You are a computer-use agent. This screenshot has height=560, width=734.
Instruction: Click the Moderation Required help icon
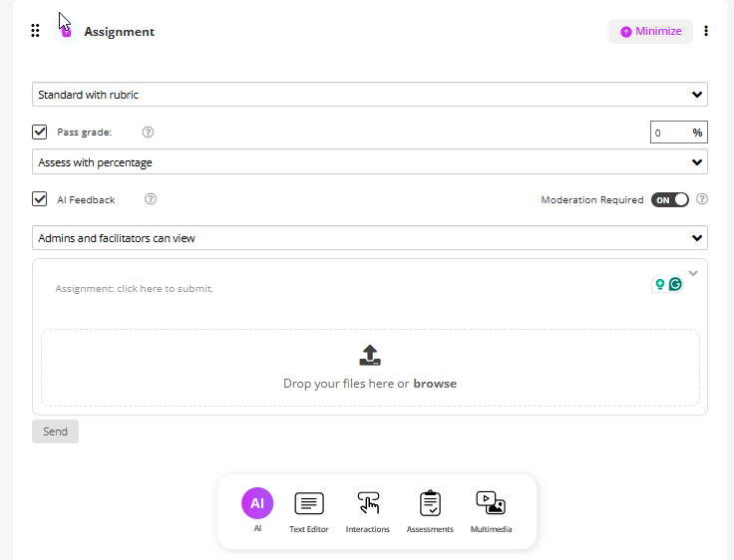tap(702, 199)
